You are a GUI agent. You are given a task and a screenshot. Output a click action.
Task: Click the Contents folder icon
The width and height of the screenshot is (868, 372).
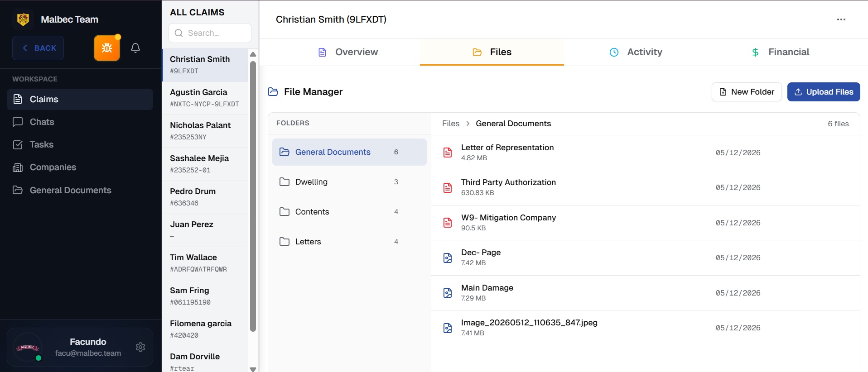coord(285,212)
